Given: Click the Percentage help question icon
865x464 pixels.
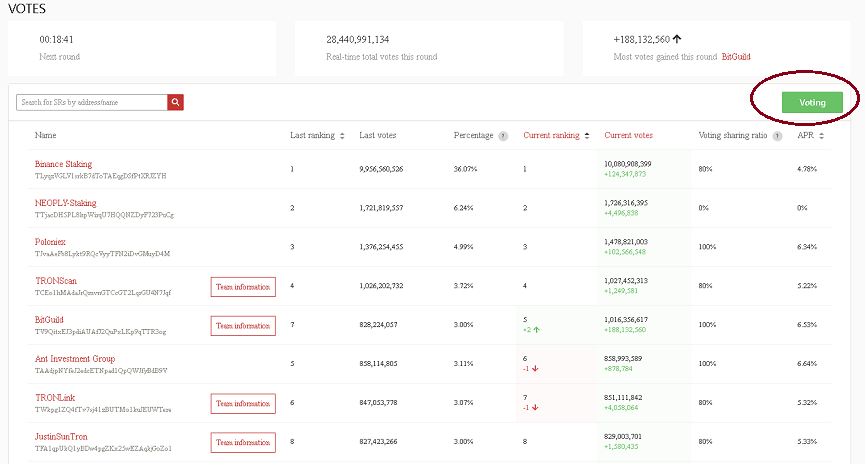Looking at the screenshot, I should (503, 136).
